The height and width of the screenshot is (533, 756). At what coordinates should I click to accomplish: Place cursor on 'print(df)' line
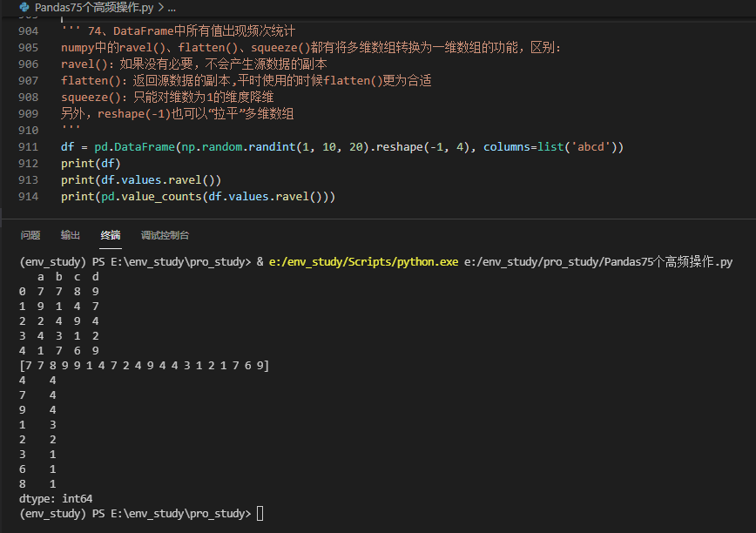pos(91,164)
